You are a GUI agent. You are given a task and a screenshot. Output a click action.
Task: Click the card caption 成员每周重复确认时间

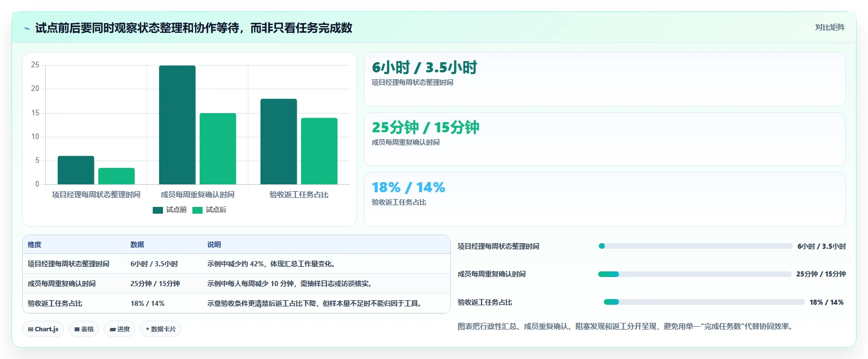click(406, 142)
